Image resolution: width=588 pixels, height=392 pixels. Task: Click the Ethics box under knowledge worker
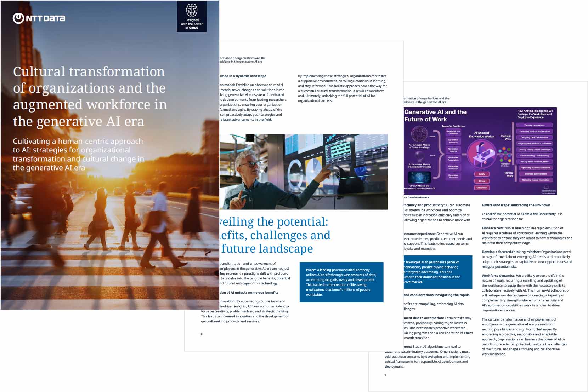tap(482, 181)
